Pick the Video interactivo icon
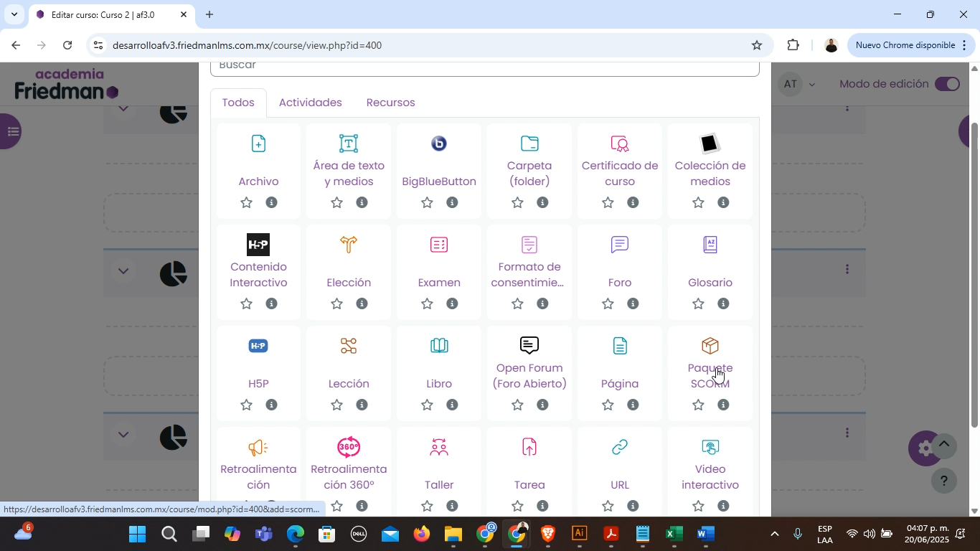This screenshot has width=980, height=551. 710,447
